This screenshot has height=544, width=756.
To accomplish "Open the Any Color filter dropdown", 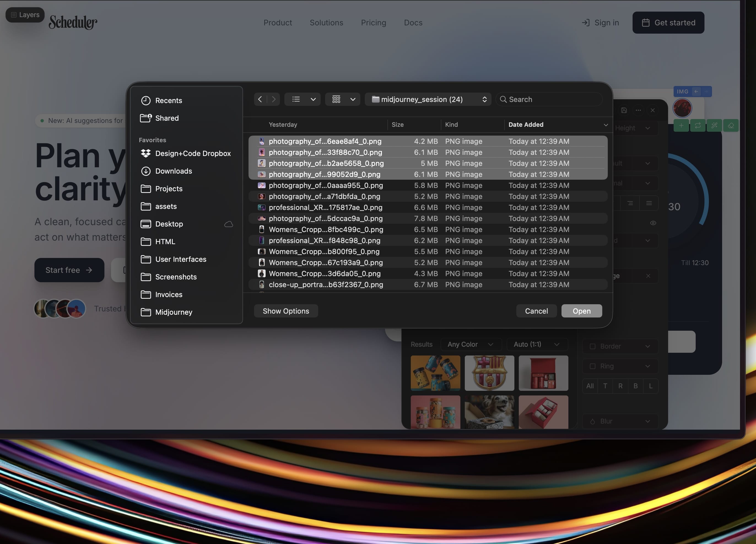I will coord(471,344).
